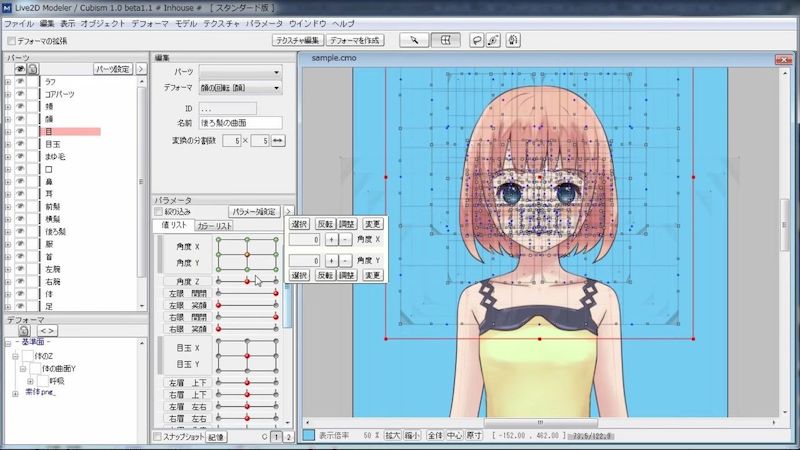Open the デフォーマ dropdown showing 顔の回転
Image resolution: width=800 pixels, height=450 pixels.
[240, 88]
